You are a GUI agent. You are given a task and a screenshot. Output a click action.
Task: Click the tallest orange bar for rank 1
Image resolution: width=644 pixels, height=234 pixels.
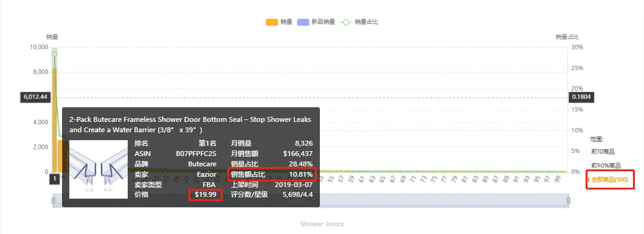coord(54,120)
